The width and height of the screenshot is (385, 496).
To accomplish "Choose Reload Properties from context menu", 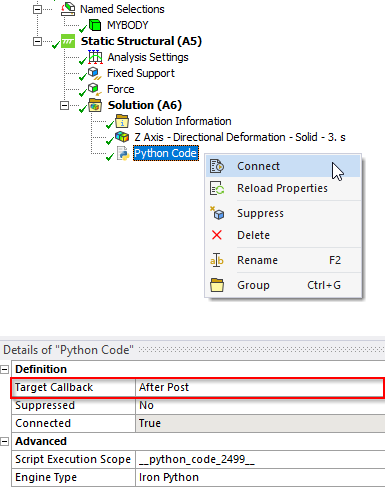I will [x=283, y=188].
